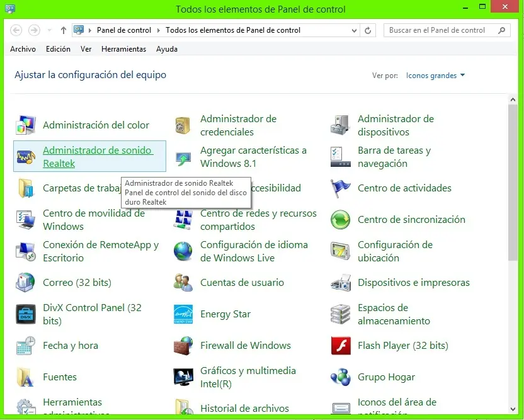Open the Energy Star link
Viewport: 524px width, 420px height.
tap(225, 314)
